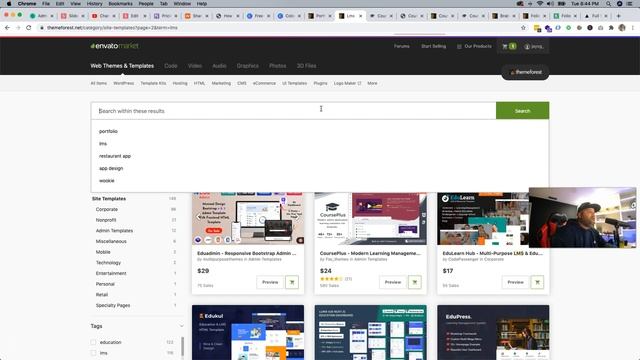
Task: Filter by Specialty Pages category
Action: pyautogui.click(x=113, y=305)
